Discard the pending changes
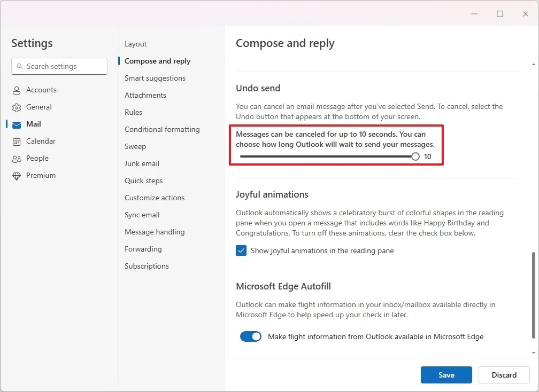Image resolution: width=539 pixels, height=392 pixels. pyautogui.click(x=503, y=374)
